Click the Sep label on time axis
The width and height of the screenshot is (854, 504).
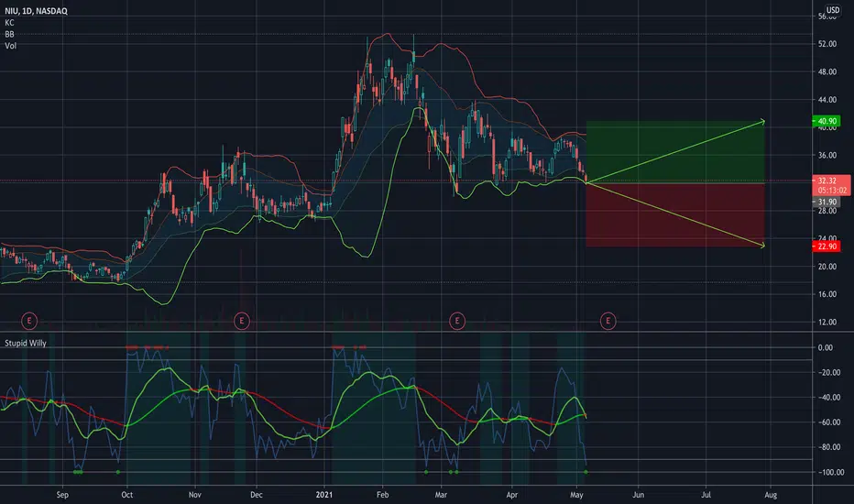click(62, 495)
